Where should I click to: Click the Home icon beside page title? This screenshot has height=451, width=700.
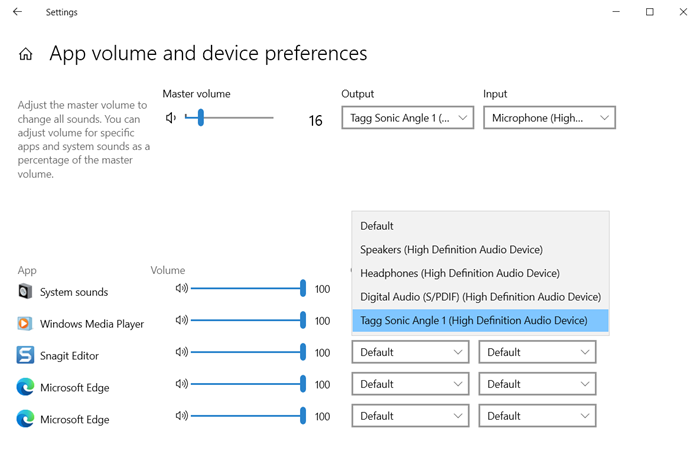pos(26,55)
